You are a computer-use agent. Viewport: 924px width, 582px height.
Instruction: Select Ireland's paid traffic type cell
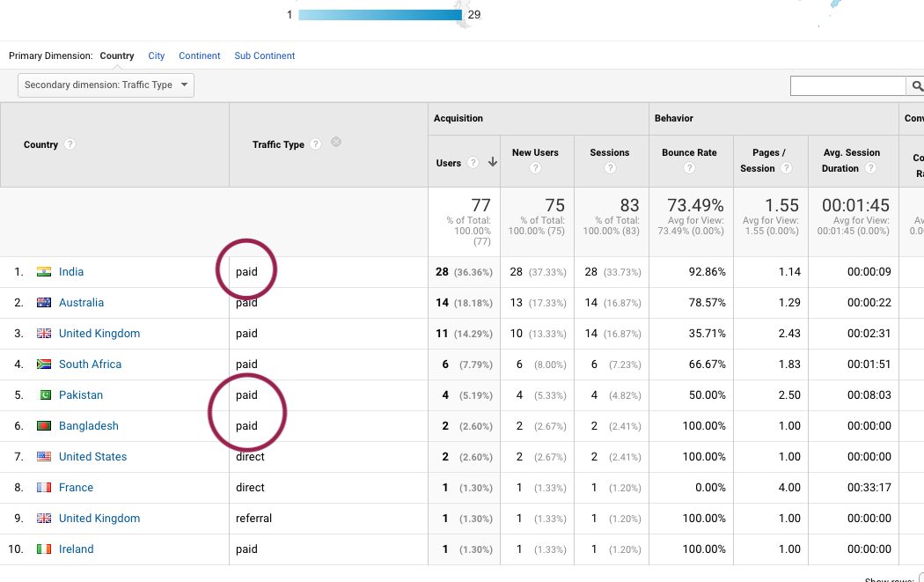247,549
